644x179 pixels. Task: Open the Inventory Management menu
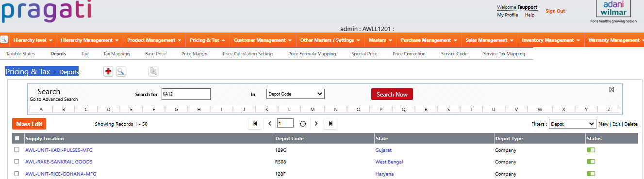pos(551,40)
